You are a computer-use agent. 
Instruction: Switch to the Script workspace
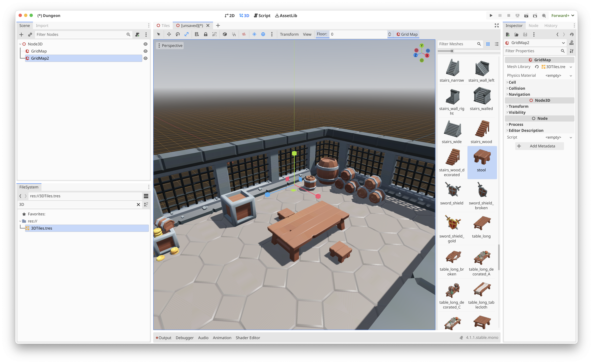(262, 15)
